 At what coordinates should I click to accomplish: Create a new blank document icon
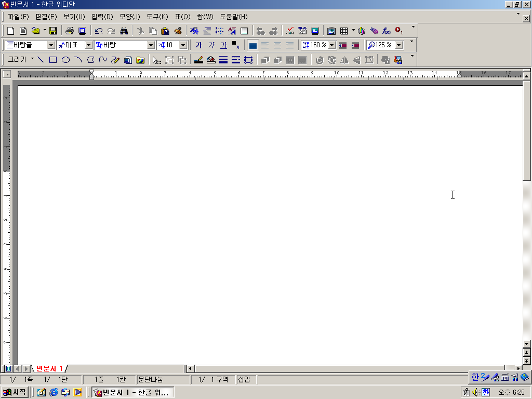pos(10,31)
